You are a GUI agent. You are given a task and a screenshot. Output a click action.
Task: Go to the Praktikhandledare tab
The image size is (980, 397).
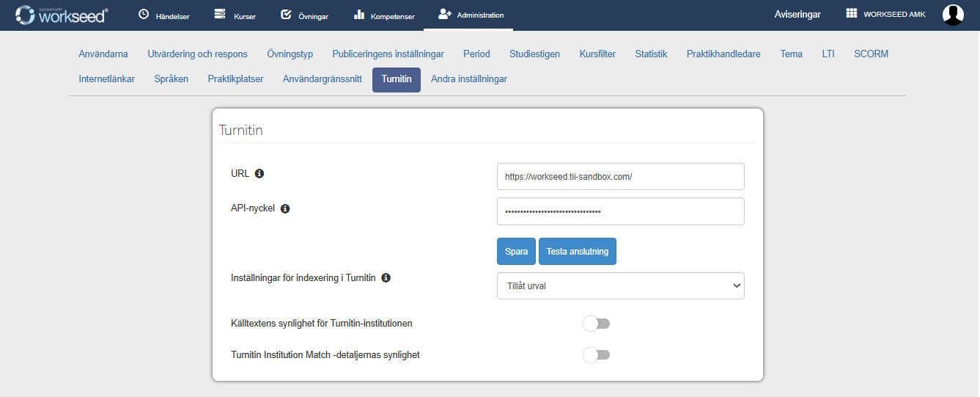tap(723, 54)
